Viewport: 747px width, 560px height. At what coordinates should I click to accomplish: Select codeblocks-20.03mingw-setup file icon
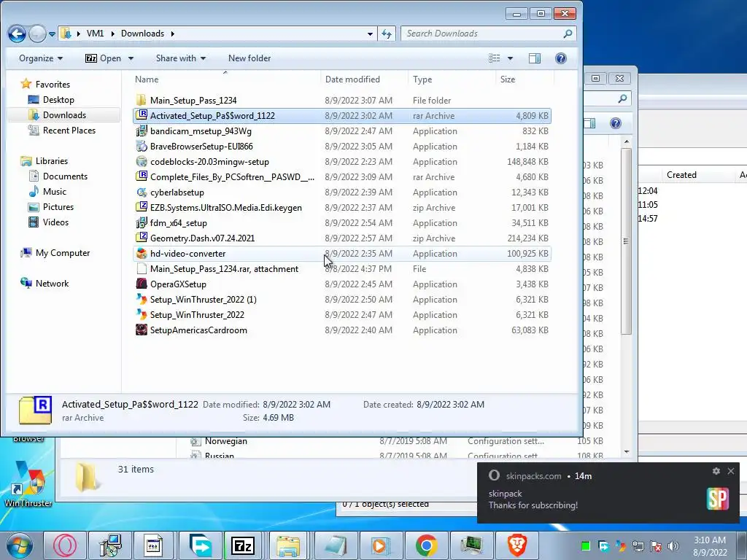[141, 161]
